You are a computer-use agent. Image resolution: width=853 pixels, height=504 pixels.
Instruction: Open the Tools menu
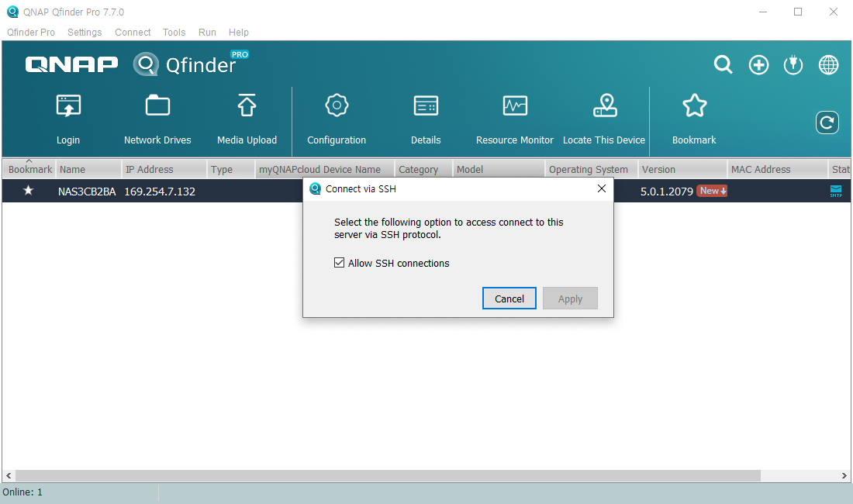tap(174, 33)
